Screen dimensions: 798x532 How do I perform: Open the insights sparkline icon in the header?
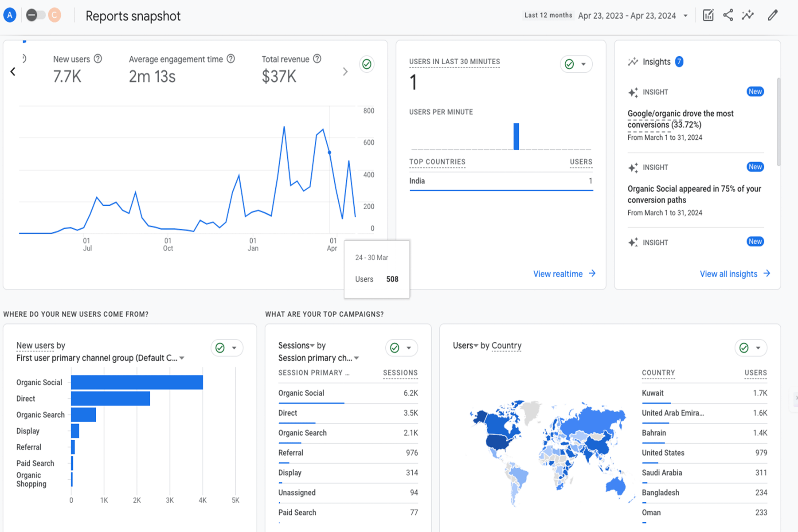[x=748, y=15]
